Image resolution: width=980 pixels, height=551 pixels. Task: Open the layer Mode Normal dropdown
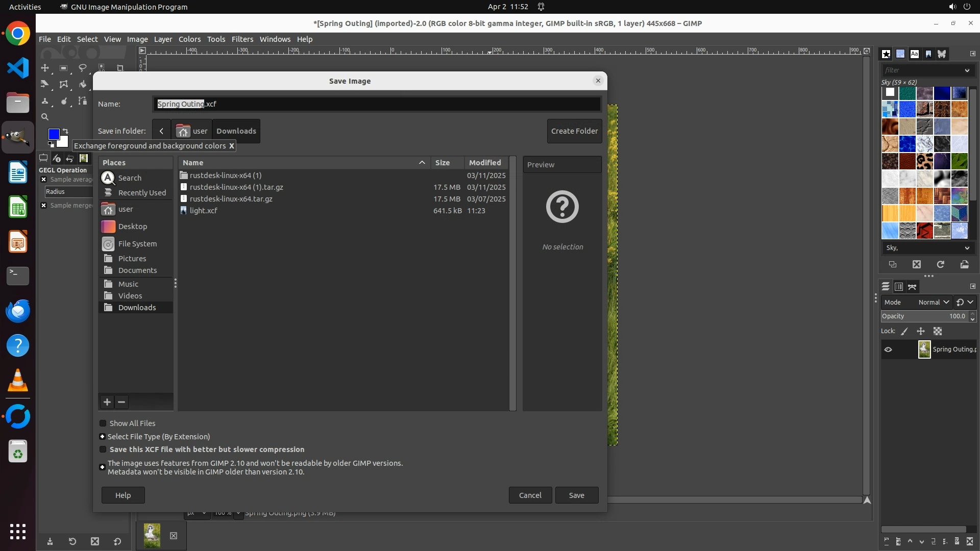[933, 302]
